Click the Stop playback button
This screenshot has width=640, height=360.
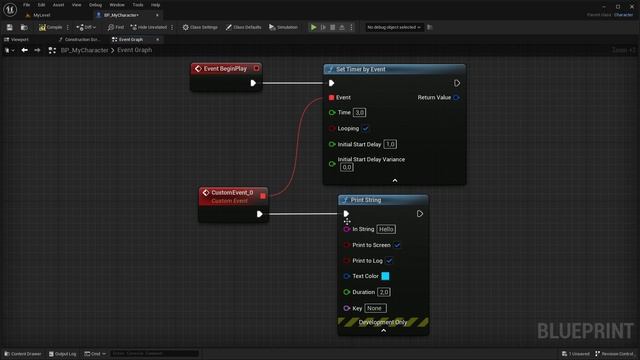333,27
